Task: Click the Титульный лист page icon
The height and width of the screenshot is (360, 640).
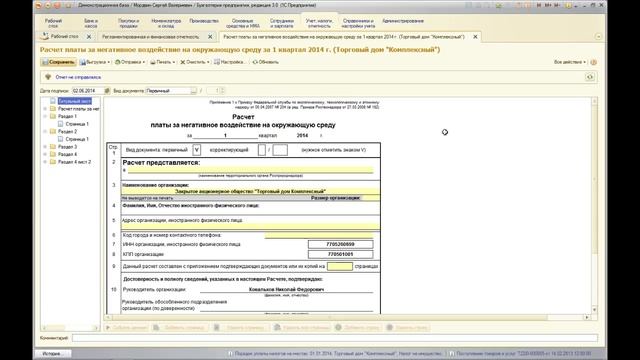Action: tap(53, 101)
